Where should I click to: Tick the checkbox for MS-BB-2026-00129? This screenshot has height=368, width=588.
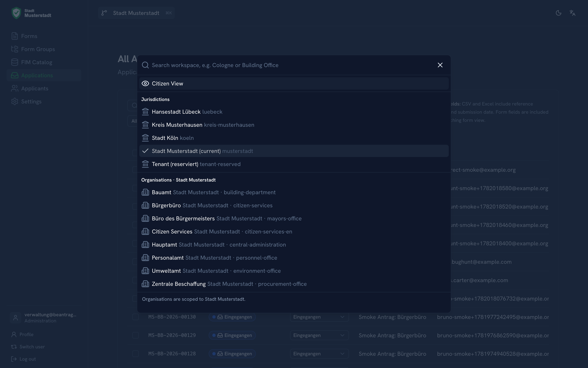[136, 335]
